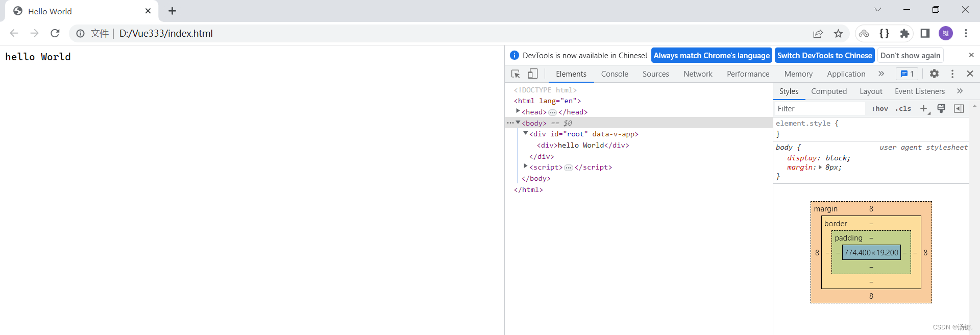
Task: Select the Layout sidebar tab
Action: [x=871, y=91]
